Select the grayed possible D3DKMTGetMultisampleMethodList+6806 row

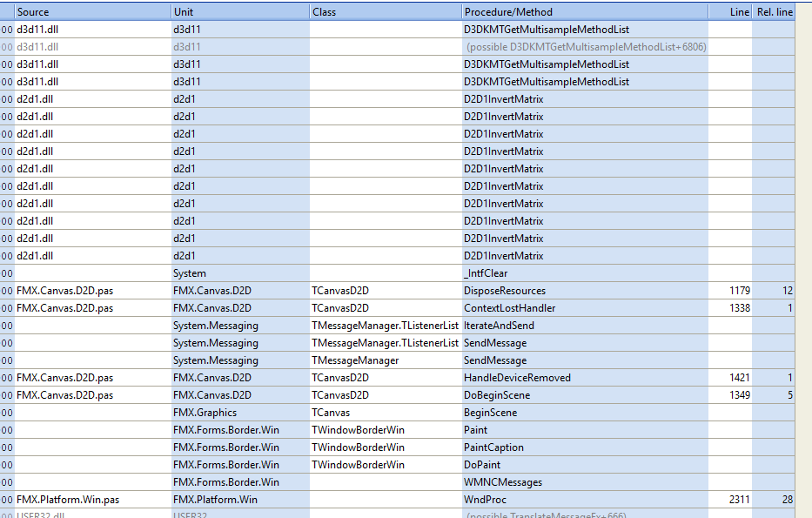tap(397, 47)
